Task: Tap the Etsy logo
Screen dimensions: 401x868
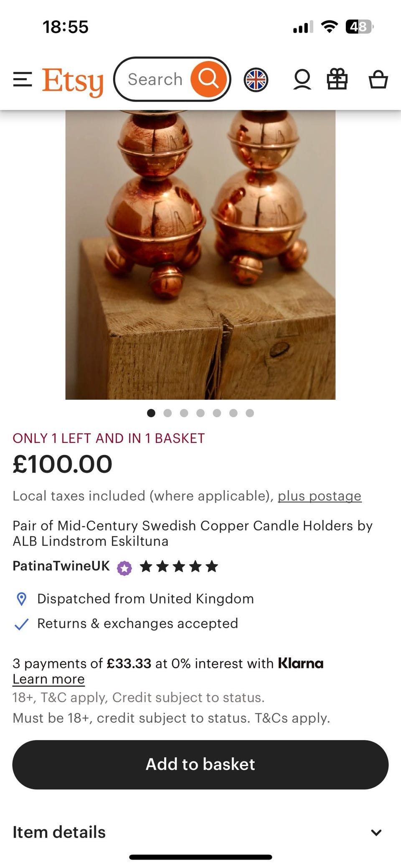Action: click(x=73, y=81)
